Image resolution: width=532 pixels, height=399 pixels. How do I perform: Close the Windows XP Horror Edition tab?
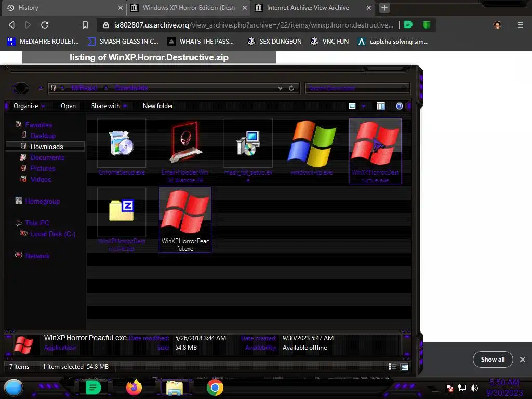(x=244, y=8)
